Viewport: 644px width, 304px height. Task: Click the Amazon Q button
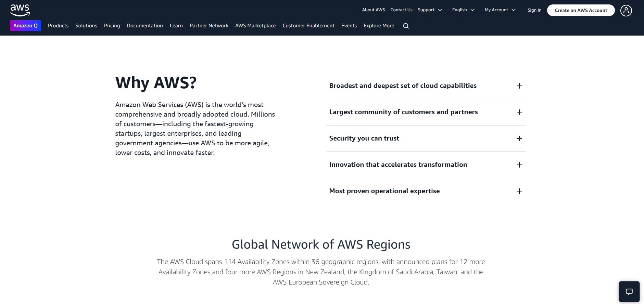pos(25,26)
